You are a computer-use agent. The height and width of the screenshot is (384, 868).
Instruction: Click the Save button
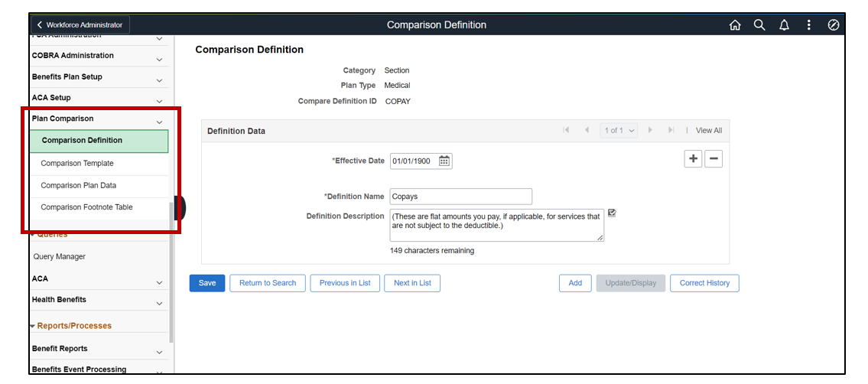click(207, 283)
